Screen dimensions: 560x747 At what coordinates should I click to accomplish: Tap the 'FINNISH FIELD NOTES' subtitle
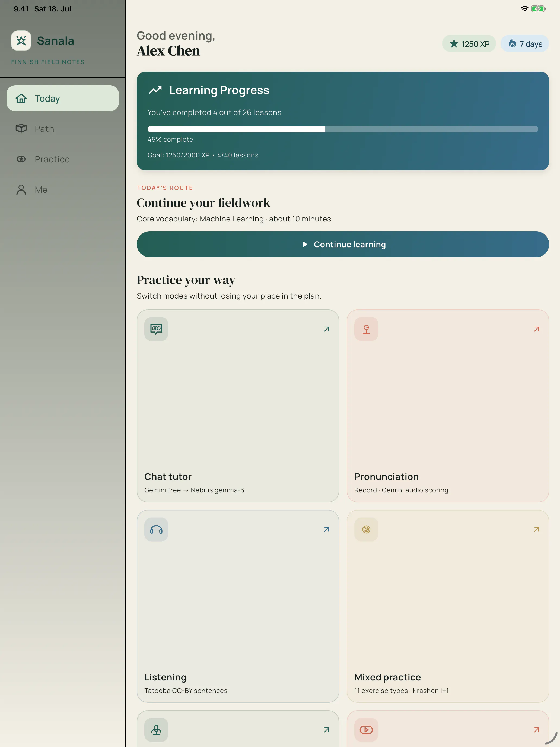pos(48,62)
